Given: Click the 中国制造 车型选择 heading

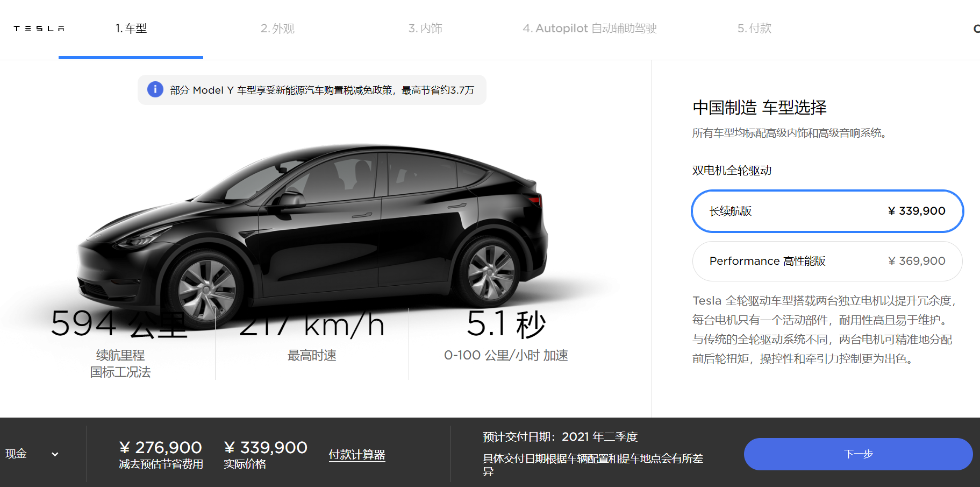Looking at the screenshot, I should point(760,108).
